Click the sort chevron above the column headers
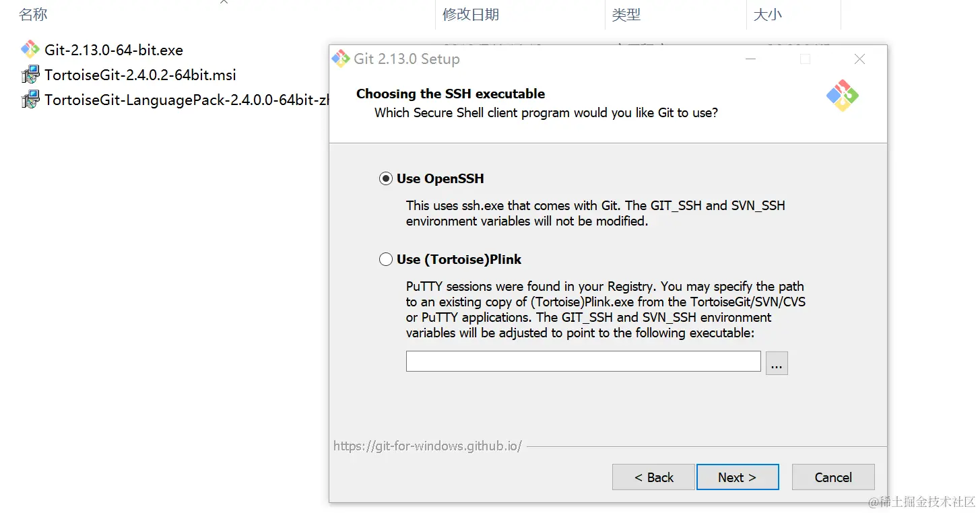 pyautogui.click(x=224, y=2)
